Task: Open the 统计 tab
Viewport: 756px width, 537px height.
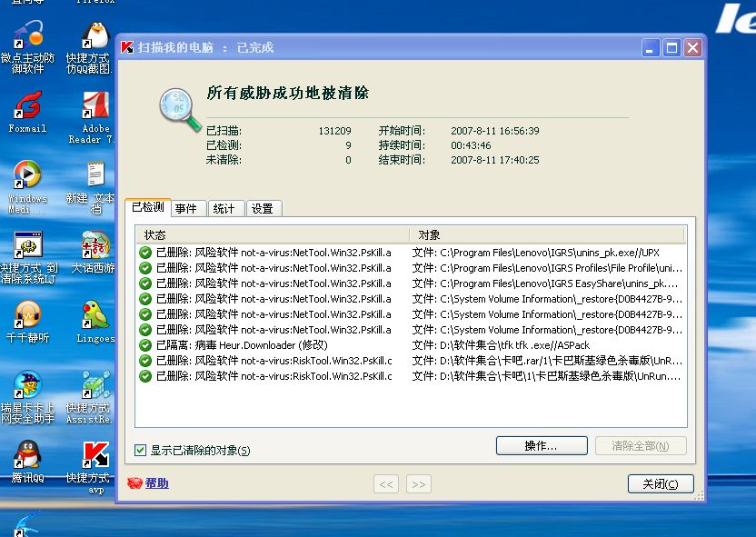Action: (x=226, y=208)
